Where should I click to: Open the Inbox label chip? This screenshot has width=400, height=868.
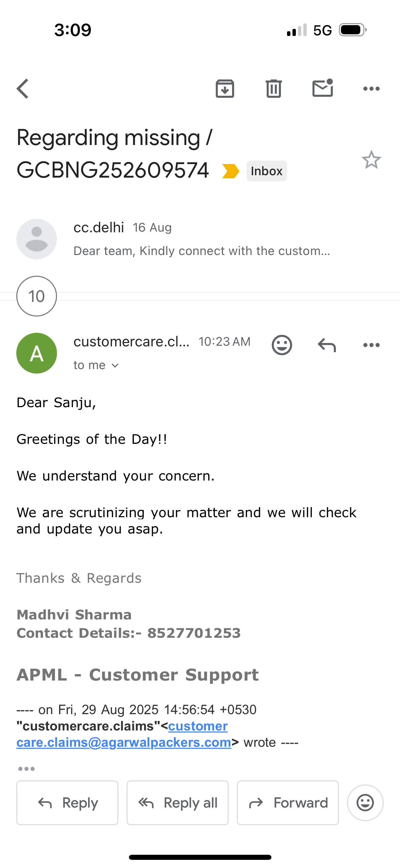267,171
